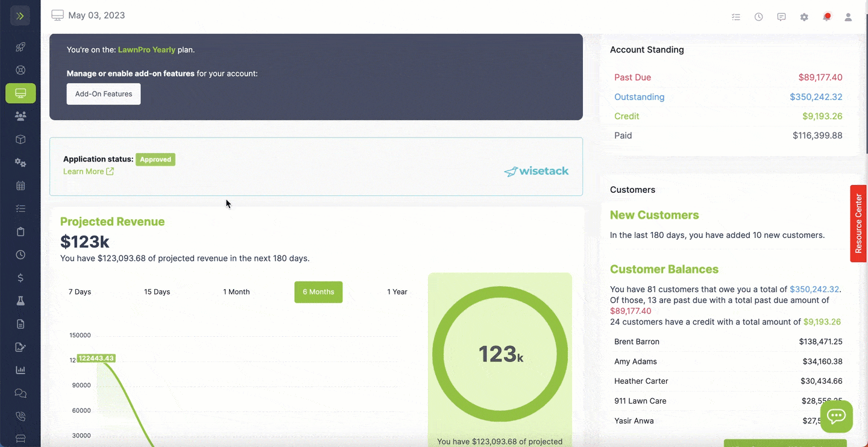
Task: Select the 6 Months range tab
Action: coord(318,292)
